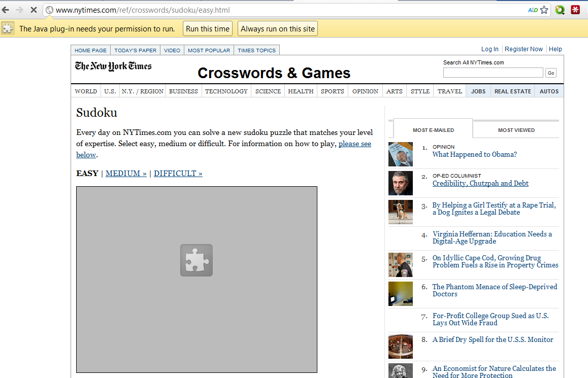
Task: Click the sleep-deprived doctors thumbnail
Action: coord(401,294)
